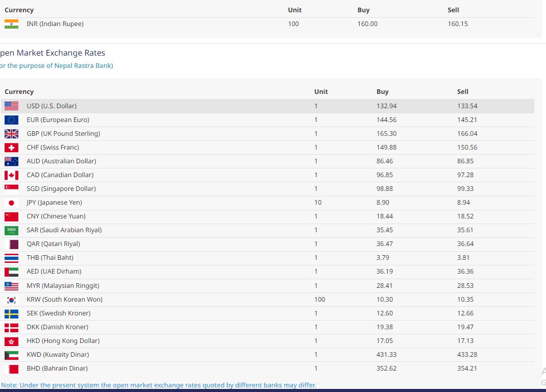Click the Kuwait flag icon
Viewport: 546px width, 392px height.
(x=11, y=355)
